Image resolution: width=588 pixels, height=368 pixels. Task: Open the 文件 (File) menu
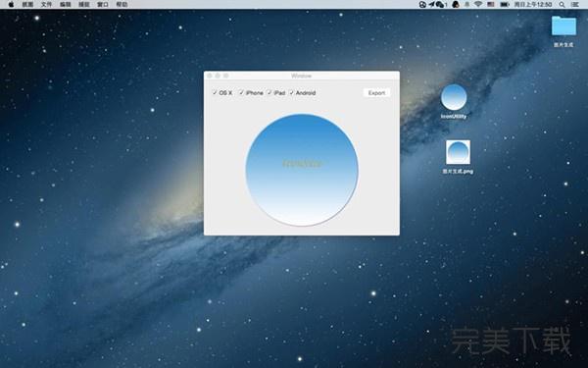click(x=46, y=5)
